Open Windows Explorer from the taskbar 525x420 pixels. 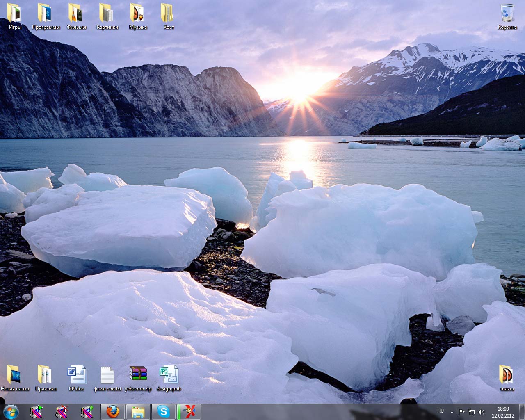[x=138, y=411]
